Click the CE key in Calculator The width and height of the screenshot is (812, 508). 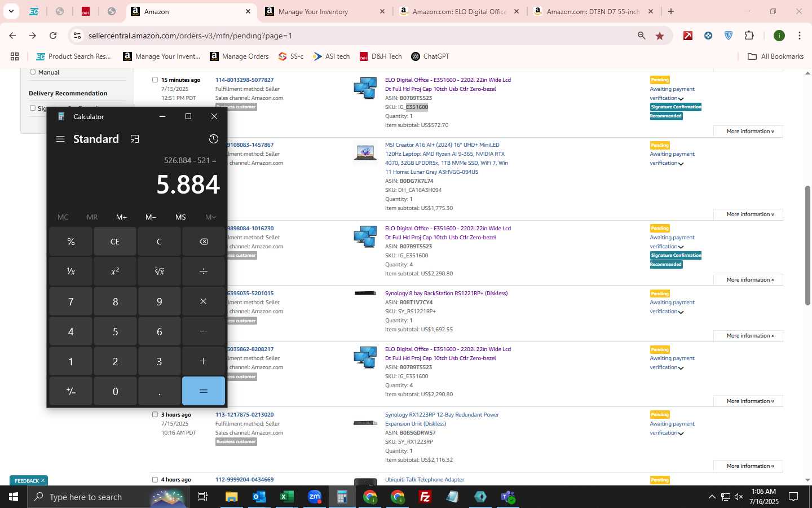(115, 242)
